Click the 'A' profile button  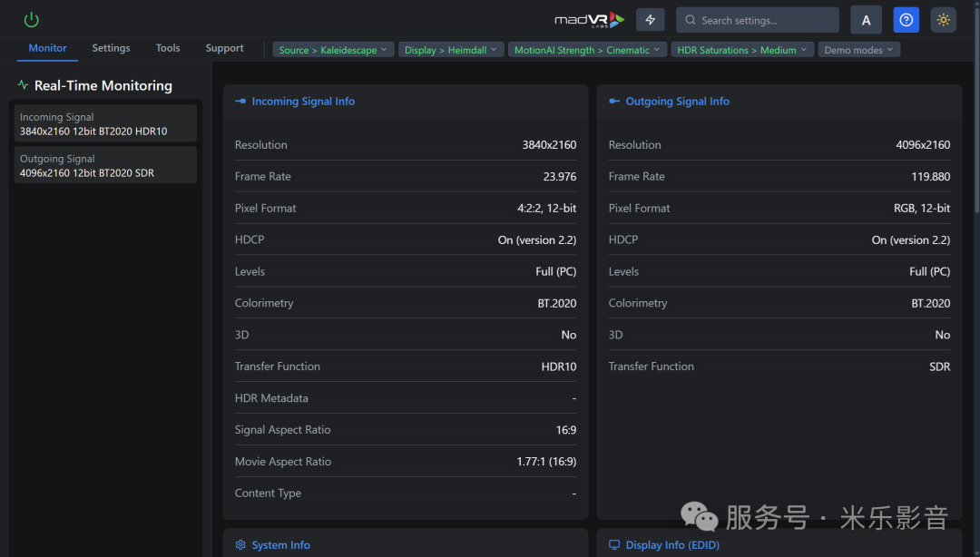point(866,20)
